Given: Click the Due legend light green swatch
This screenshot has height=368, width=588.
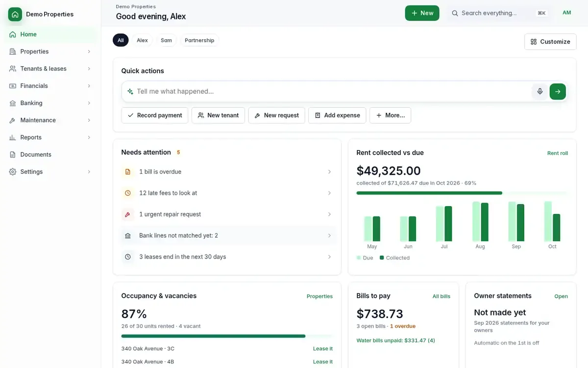Looking at the screenshot, I should coord(359,258).
